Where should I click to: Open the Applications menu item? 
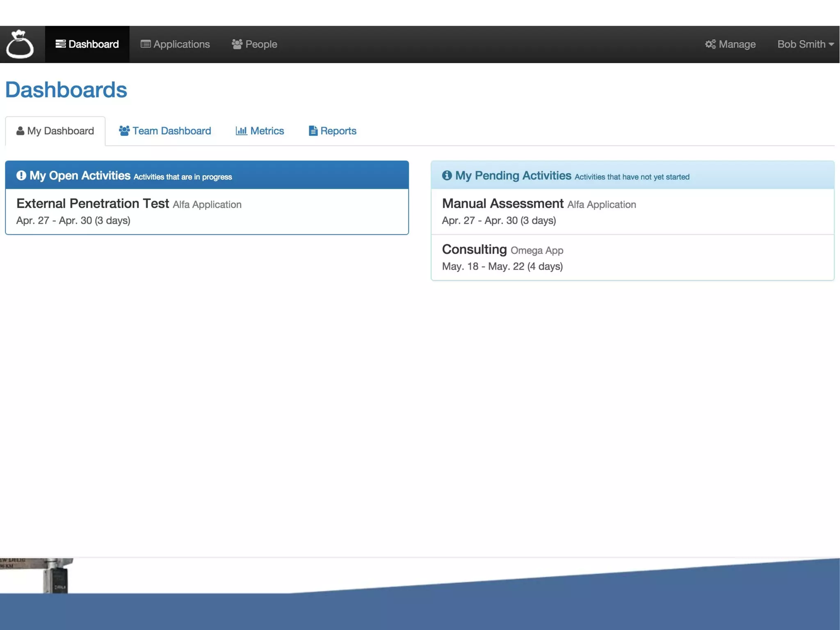click(181, 44)
